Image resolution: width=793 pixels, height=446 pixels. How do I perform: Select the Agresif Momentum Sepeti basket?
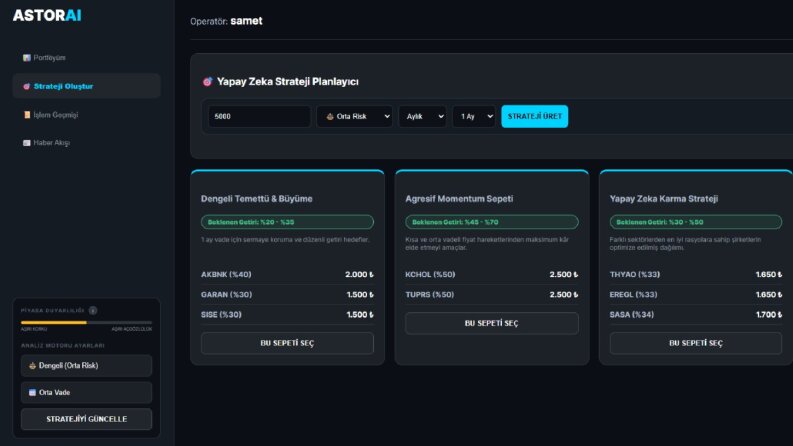[x=492, y=323]
